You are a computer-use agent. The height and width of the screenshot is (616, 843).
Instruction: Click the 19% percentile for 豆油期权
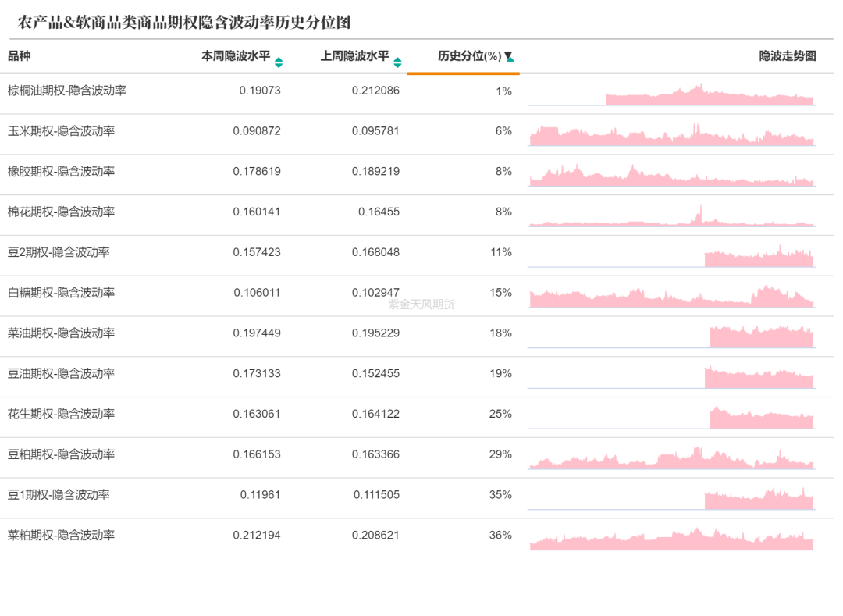[x=500, y=373]
